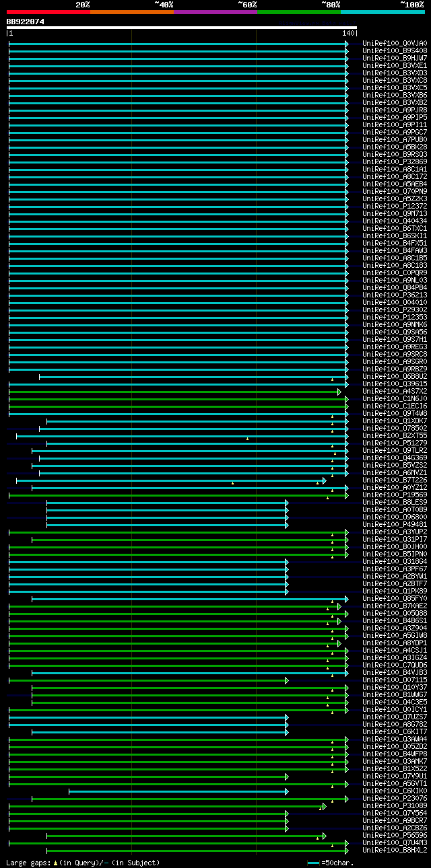Select the UniRef100_Q84PB4 label
Screen dimensions: 431x868
pos(395,287)
